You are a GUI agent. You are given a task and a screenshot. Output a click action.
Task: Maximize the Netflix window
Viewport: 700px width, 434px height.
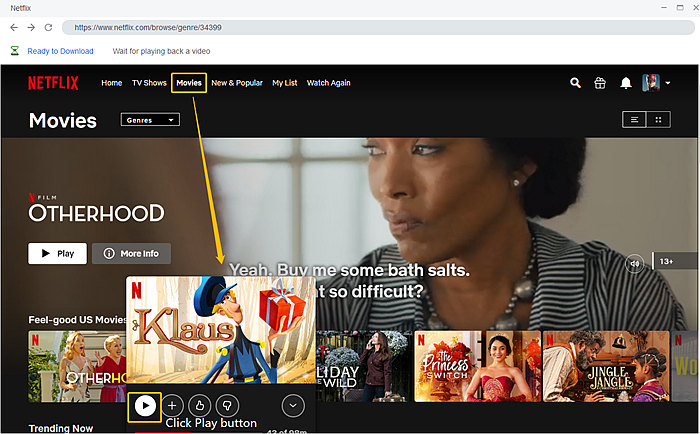[680, 8]
